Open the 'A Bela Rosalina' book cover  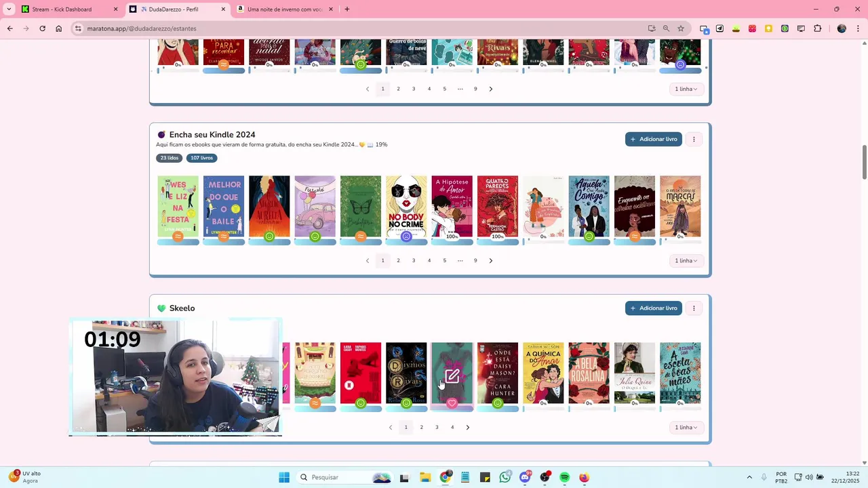tap(589, 373)
